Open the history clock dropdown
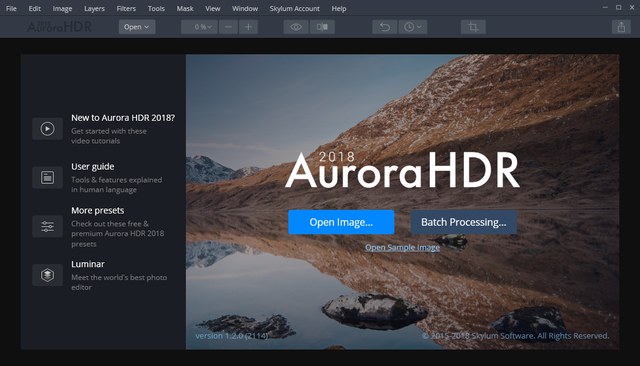Image resolution: width=640 pixels, height=366 pixels. pyautogui.click(x=413, y=27)
